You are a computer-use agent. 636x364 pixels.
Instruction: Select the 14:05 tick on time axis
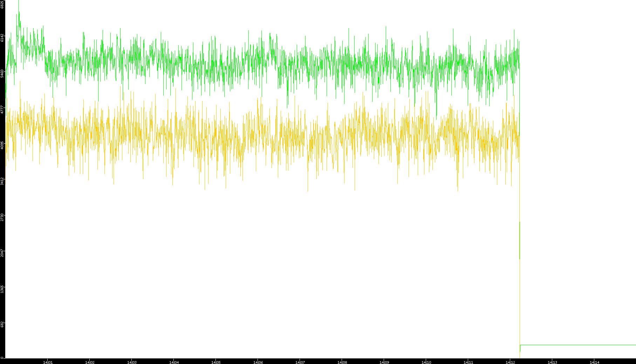click(216, 362)
